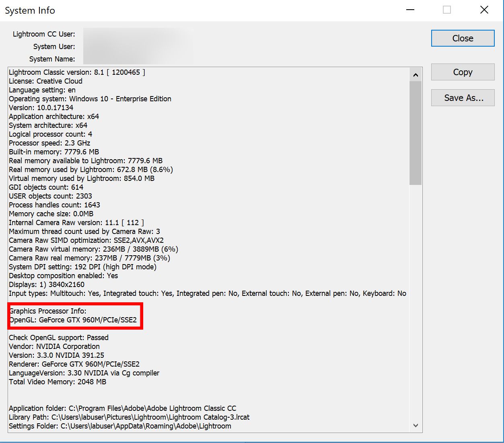Minimize the System Info window
This screenshot has width=504, height=443.
[x=410, y=10]
